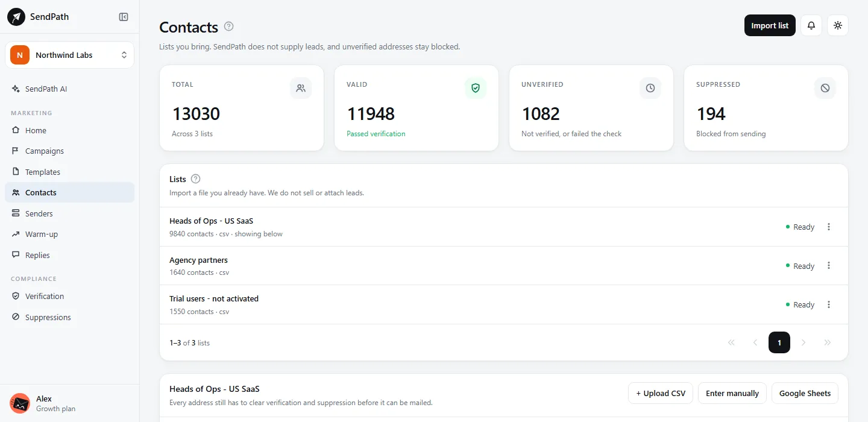This screenshot has height=422, width=868.
Task: Open Suppressions page
Action: (x=70, y=317)
